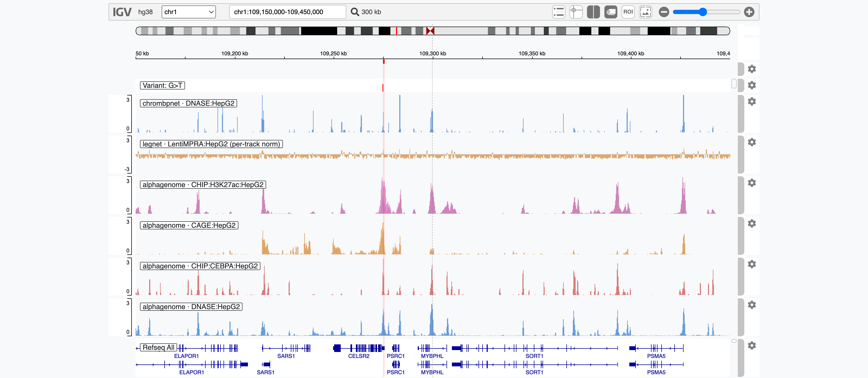Click the lower MYBPHL gene label

[x=432, y=372]
